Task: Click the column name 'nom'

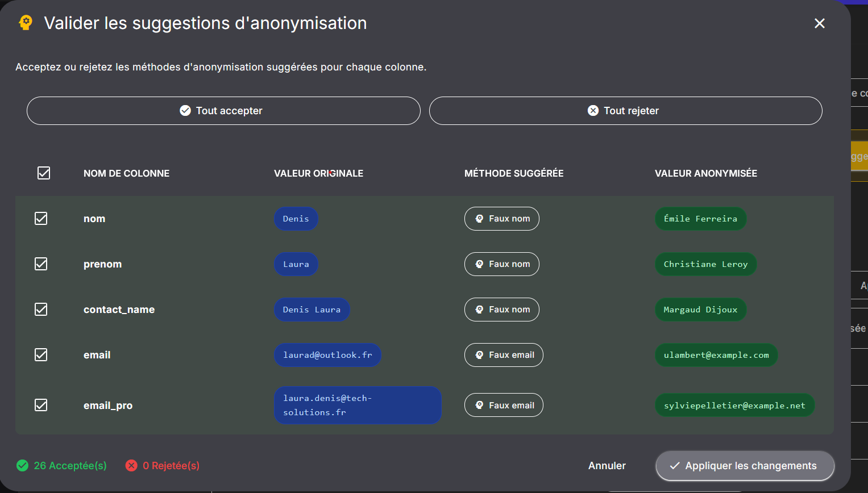Action: [x=94, y=219]
